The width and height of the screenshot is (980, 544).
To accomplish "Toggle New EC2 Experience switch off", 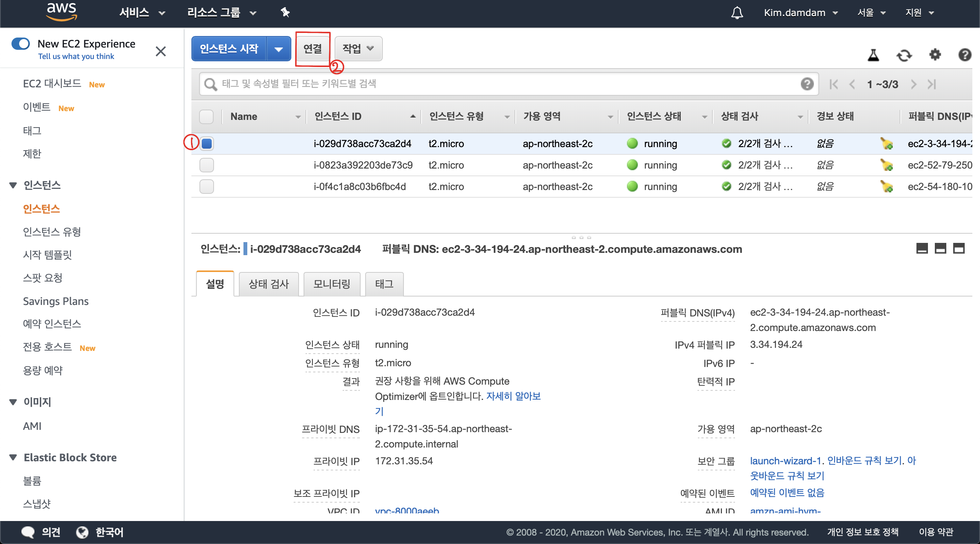I will point(21,44).
